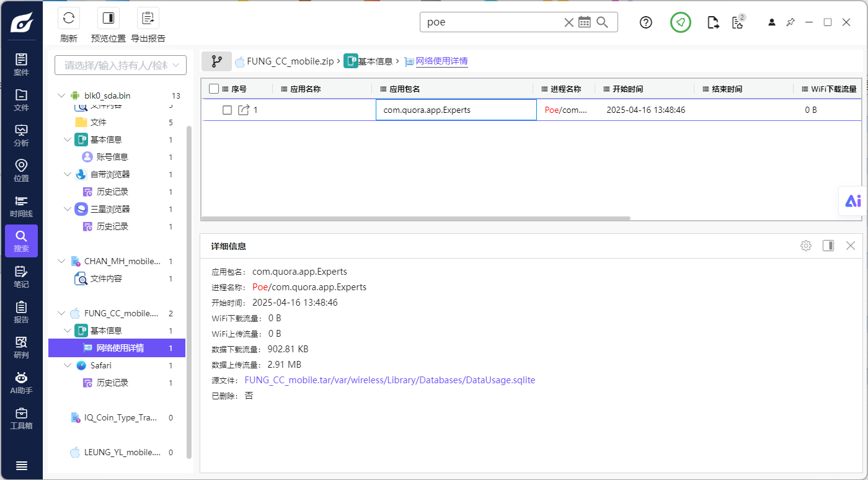This screenshot has width=868, height=480.
Task: Open the 案件 (Case) sidebar section
Action: [21, 64]
